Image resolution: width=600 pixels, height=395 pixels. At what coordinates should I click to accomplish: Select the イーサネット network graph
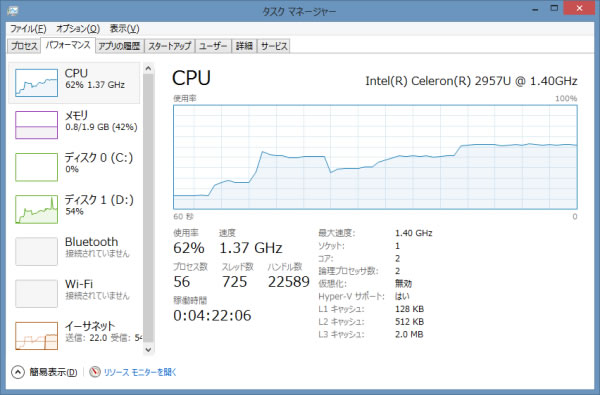tap(36, 336)
